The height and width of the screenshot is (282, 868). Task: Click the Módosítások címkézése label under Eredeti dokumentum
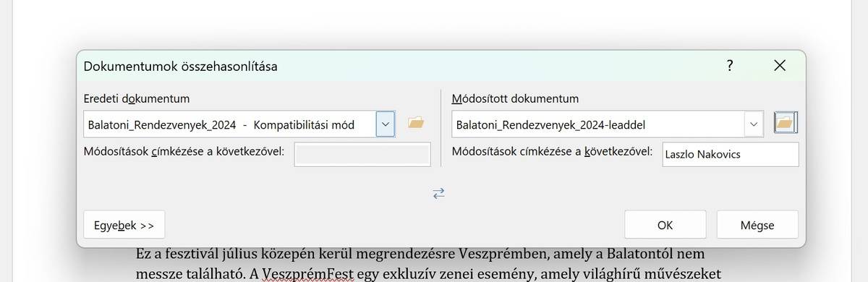184,152
